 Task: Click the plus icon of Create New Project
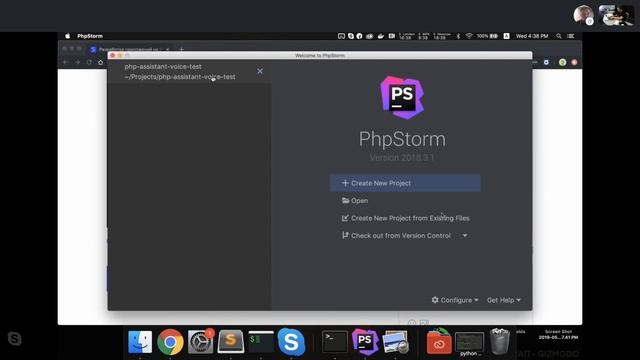pos(345,183)
